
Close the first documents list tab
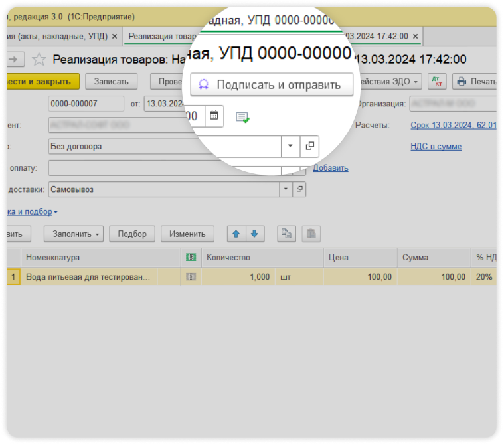[x=115, y=36]
